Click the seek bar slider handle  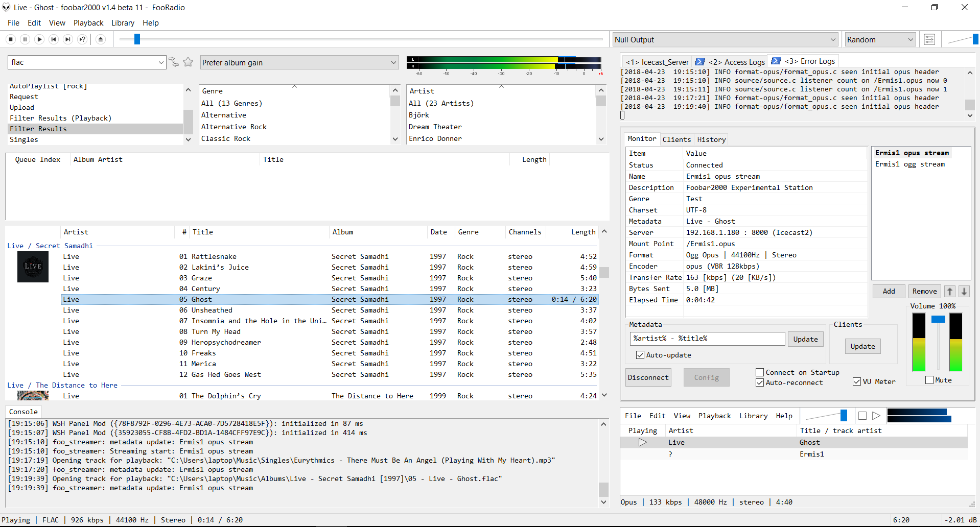(137, 39)
